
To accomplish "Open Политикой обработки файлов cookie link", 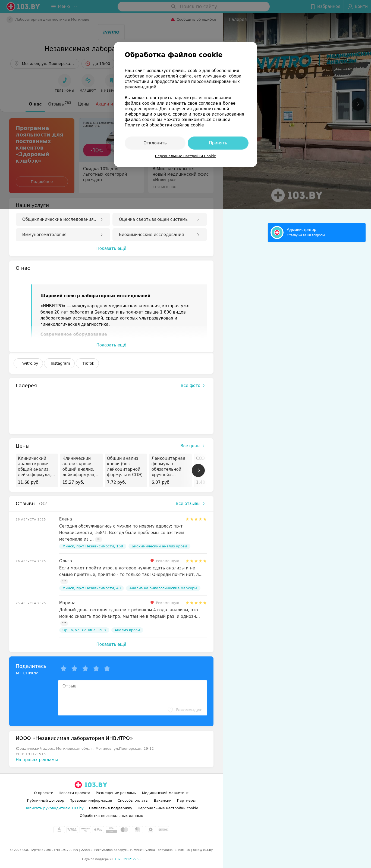I will [164, 125].
